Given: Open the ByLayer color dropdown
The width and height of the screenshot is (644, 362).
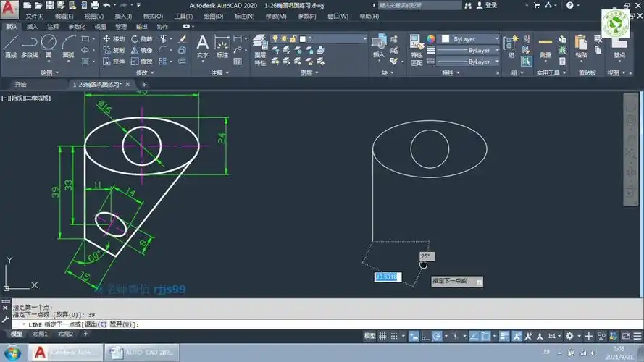Looking at the screenshot, I should coord(474,38).
